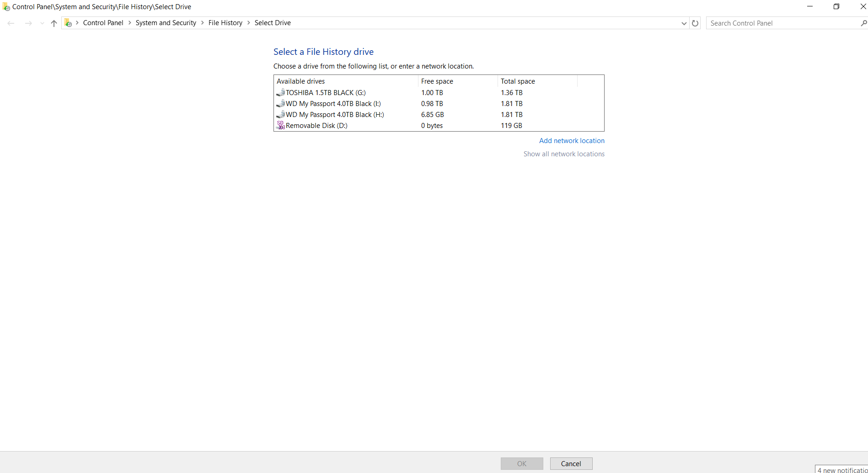Open the address bar history dropdown
This screenshot has width=868, height=473.
tap(684, 23)
